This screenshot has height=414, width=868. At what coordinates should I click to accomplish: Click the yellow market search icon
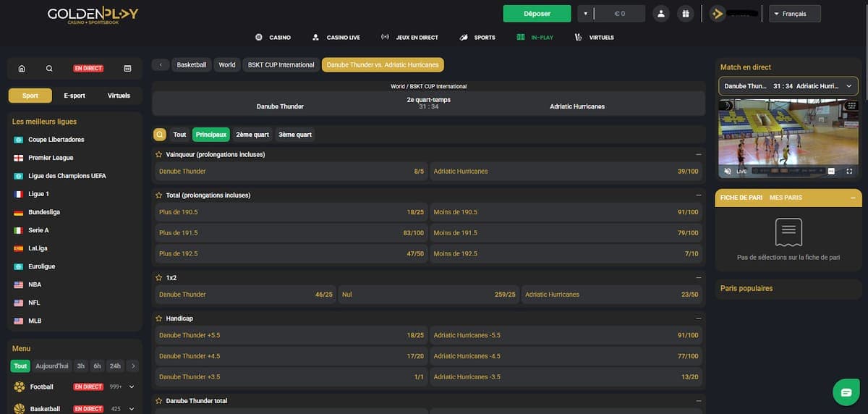(160, 135)
